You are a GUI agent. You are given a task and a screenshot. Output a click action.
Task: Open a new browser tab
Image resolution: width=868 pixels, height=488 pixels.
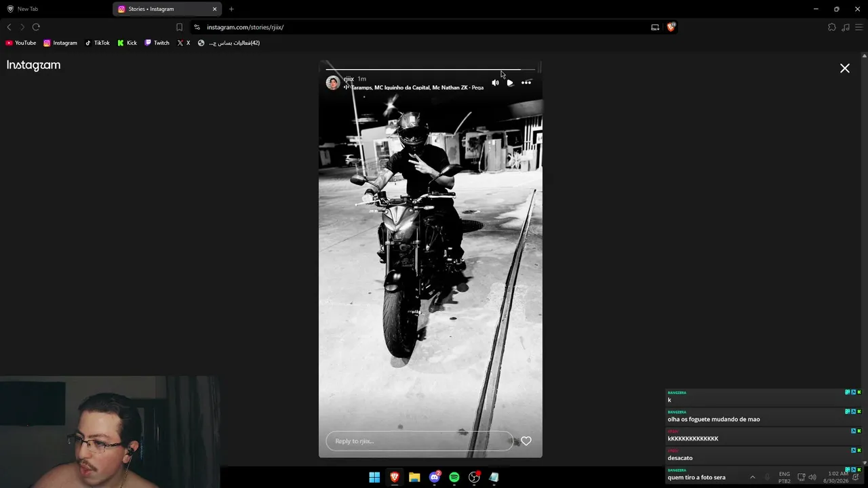tap(231, 9)
